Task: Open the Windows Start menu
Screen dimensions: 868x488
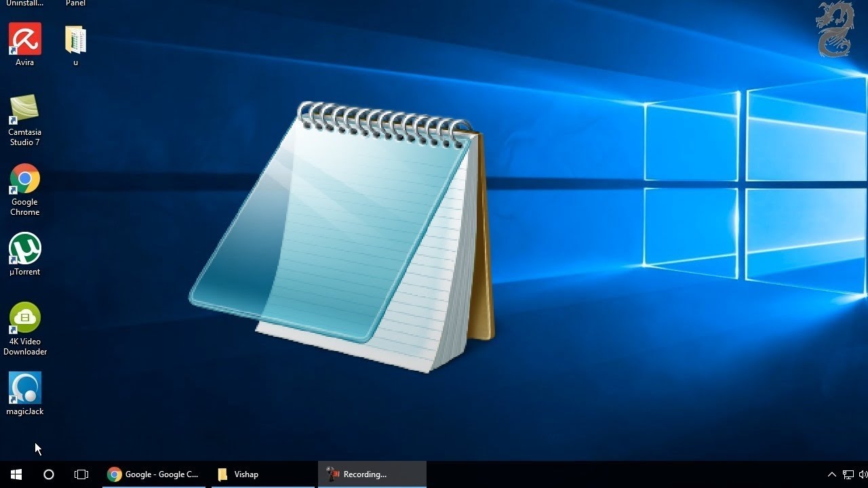Action: tap(16, 474)
